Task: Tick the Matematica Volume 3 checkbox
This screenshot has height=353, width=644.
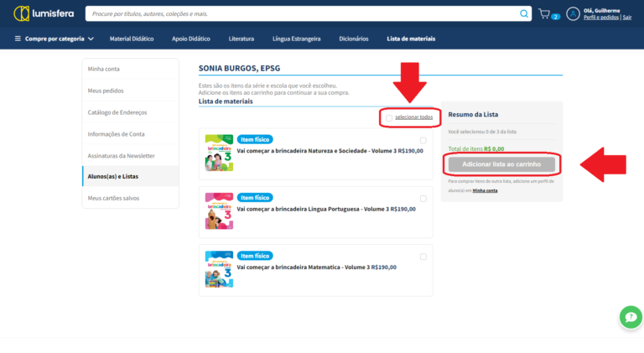Action: tap(423, 257)
